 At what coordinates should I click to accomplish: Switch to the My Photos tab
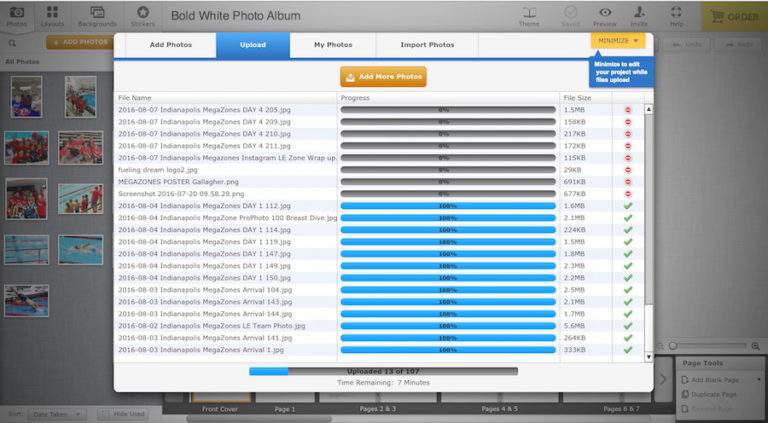333,45
